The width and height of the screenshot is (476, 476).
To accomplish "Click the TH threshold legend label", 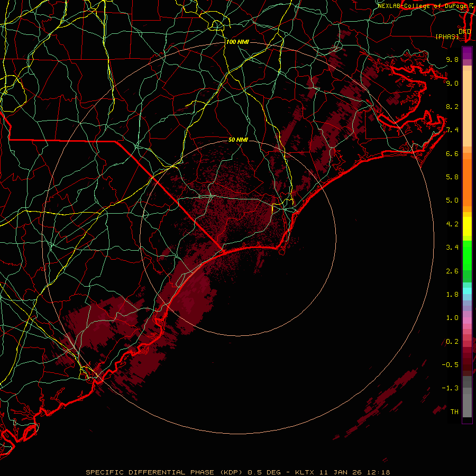I will pyautogui.click(x=454, y=412).
